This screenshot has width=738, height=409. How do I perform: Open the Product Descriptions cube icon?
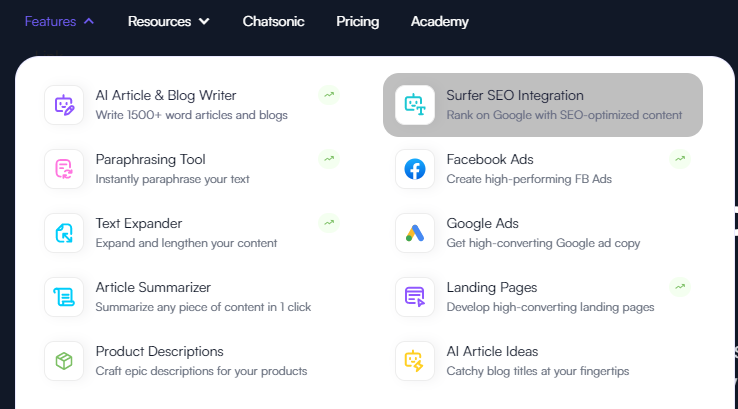64,361
